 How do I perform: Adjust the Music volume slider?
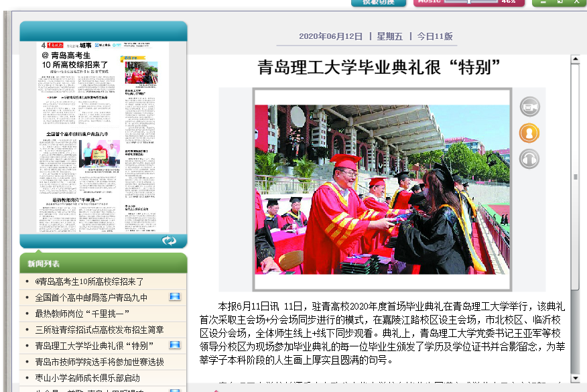(469, 2)
